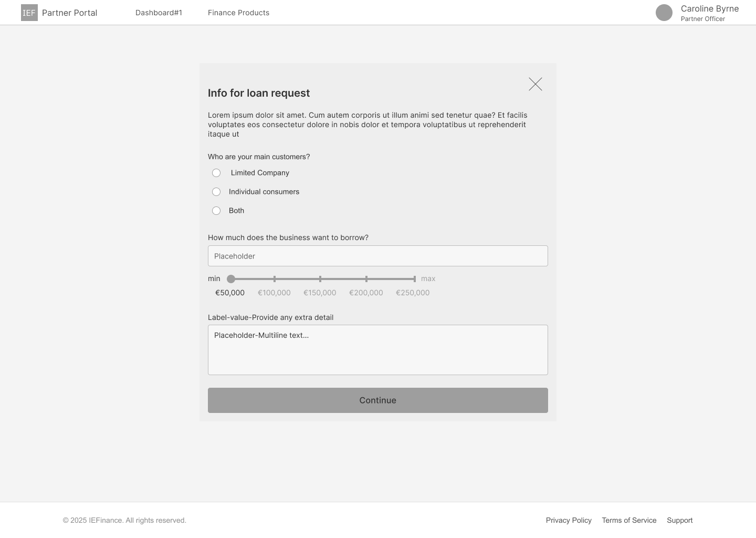756x538 pixels.
Task: Select the Individual consumers option
Action: coord(216,192)
